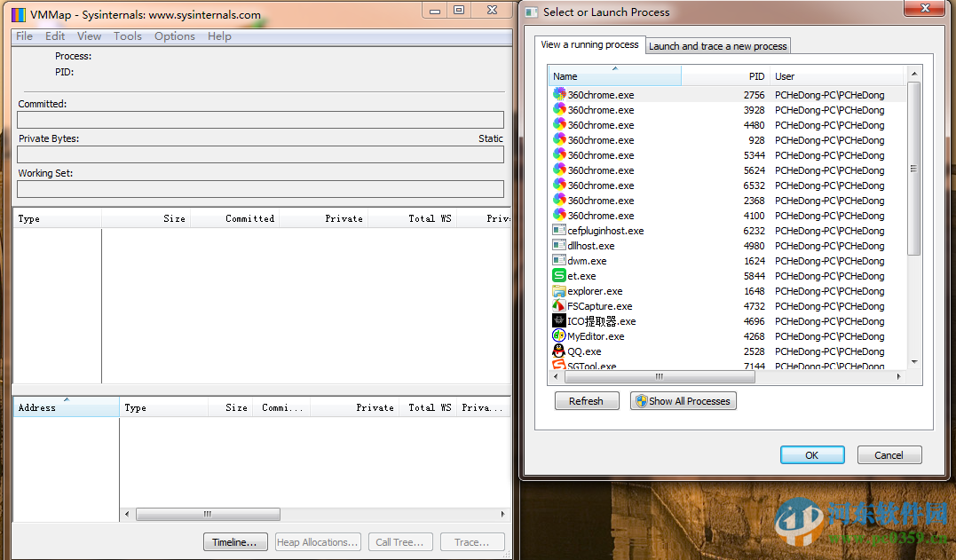Viewport: 956px width, 560px height.
Task: Click PID value 5844 for et.exe
Action: point(754,275)
